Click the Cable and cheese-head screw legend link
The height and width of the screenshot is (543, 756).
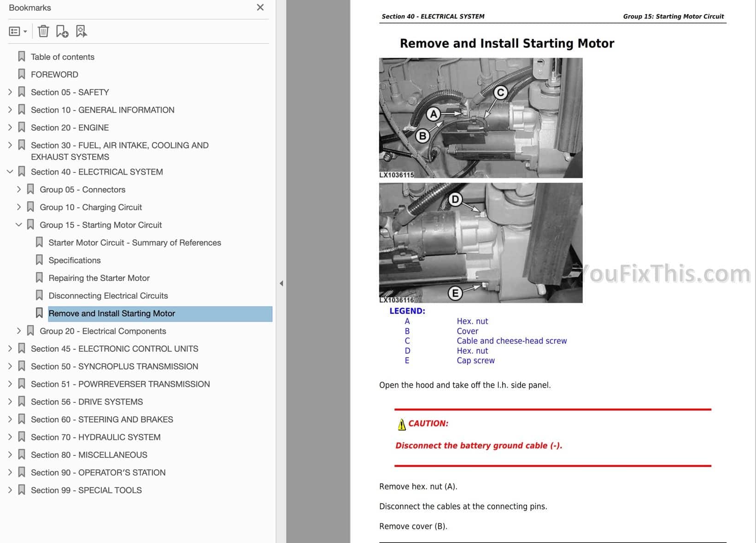(511, 341)
